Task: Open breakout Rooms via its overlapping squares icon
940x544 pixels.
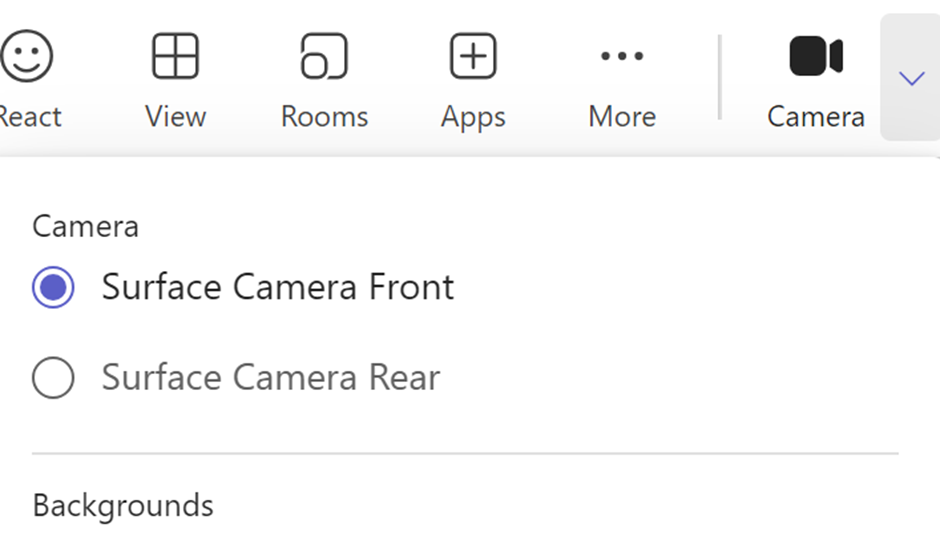Action: pyautogui.click(x=324, y=56)
